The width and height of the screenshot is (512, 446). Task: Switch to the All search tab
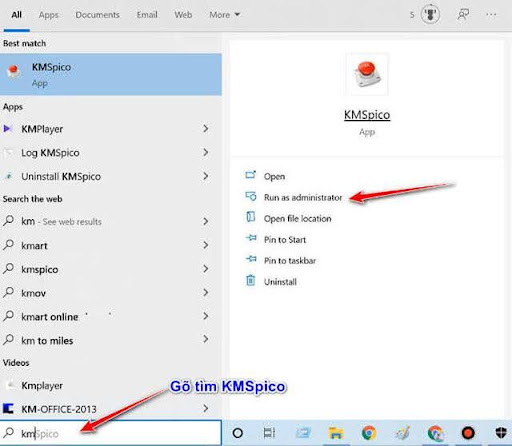point(16,15)
